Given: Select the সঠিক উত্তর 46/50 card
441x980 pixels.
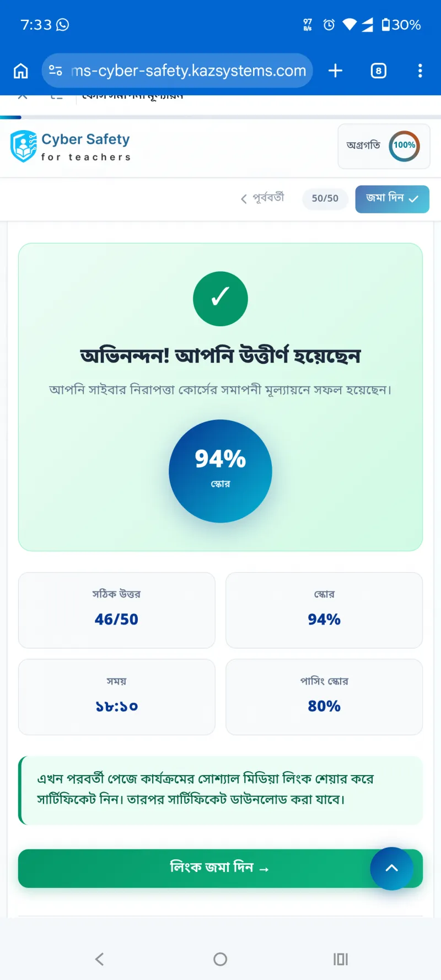Looking at the screenshot, I should (x=117, y=610).
